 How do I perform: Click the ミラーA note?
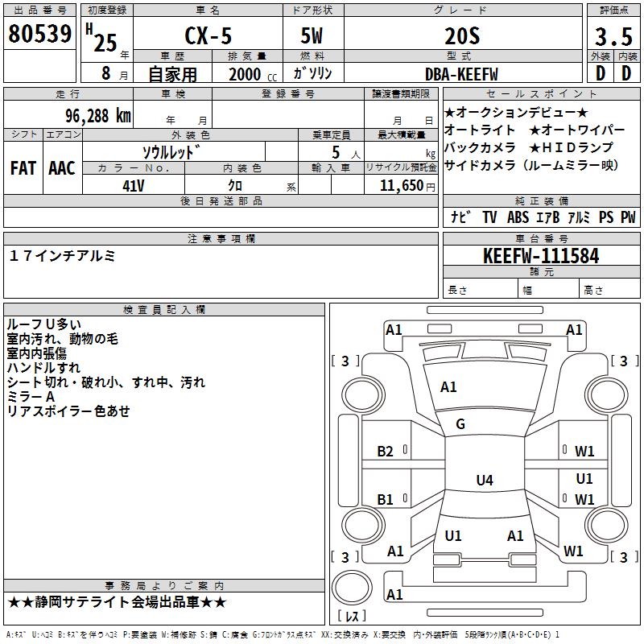(31, 396)
